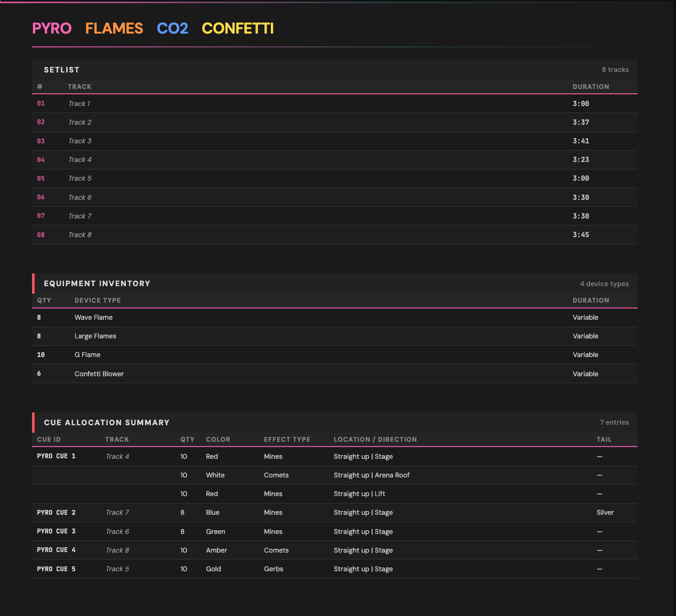
Task: Click the SETLIST section header
Action: tap(61, 69)
